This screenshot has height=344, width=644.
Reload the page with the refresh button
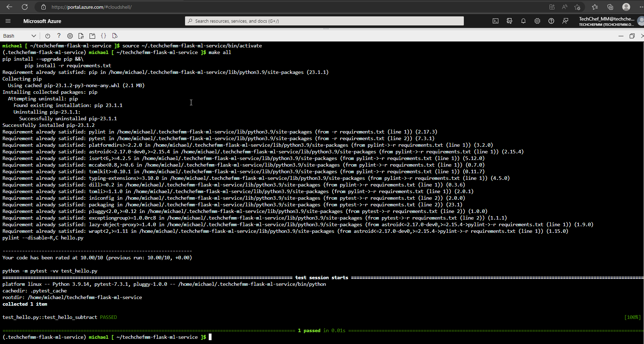pos(24,7)
